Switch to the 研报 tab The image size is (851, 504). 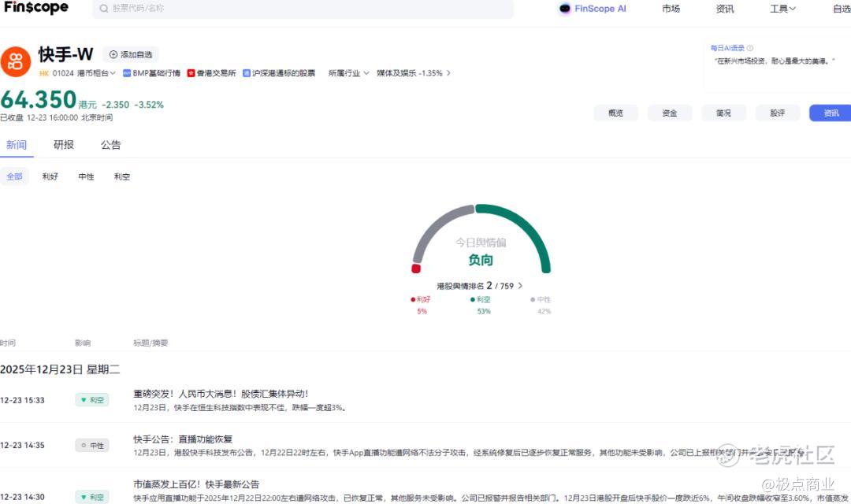pyautogui.click(x=64, y=145)
